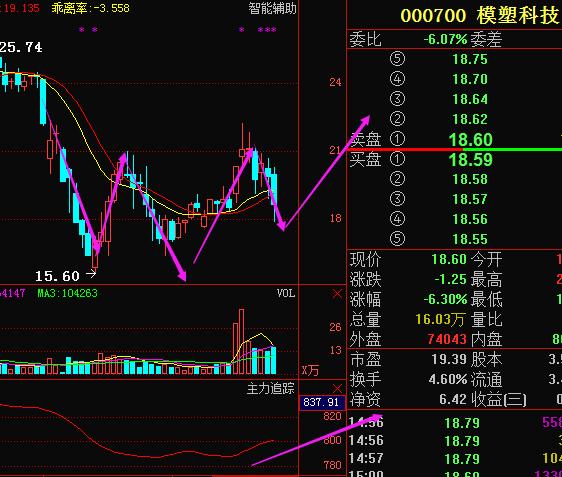Click the 净资 6.42 net asset value
Viewport: 562px width, 477px height.
point(453,399)
